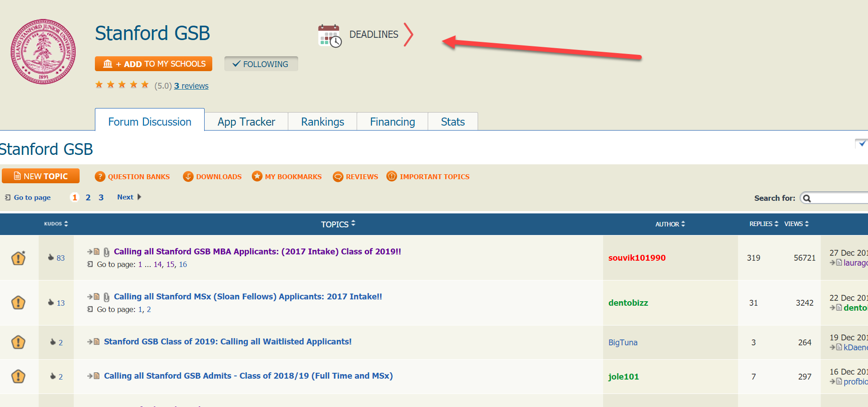Add Stanford GSB to My Schools
This screenshot has height=407, width=868.
pos(153,64)
